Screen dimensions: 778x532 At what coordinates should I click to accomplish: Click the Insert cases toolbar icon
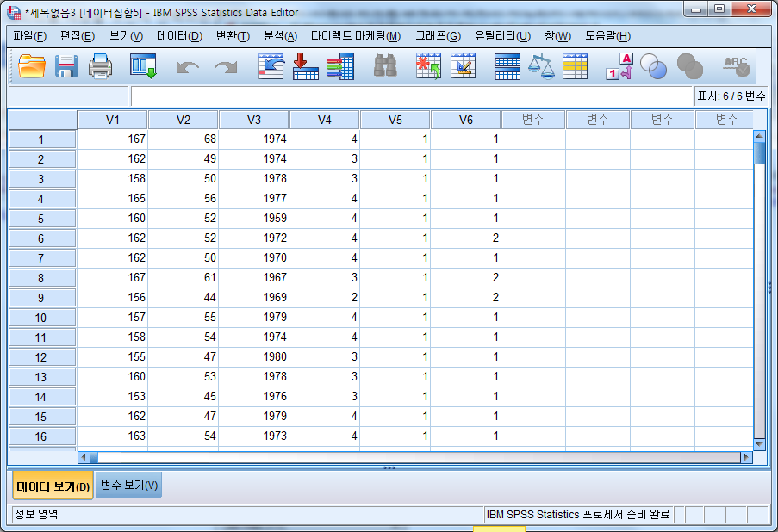[428, 66]
